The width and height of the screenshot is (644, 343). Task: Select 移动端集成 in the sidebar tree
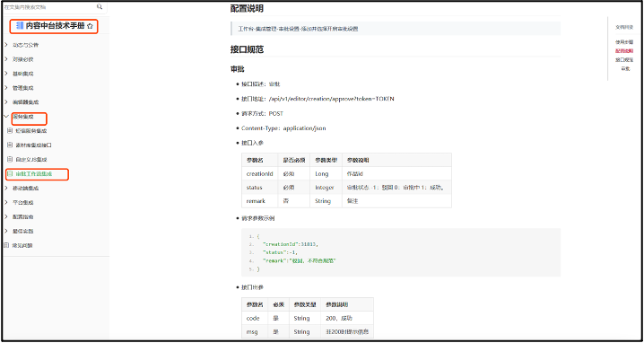(x=25, y=188)
